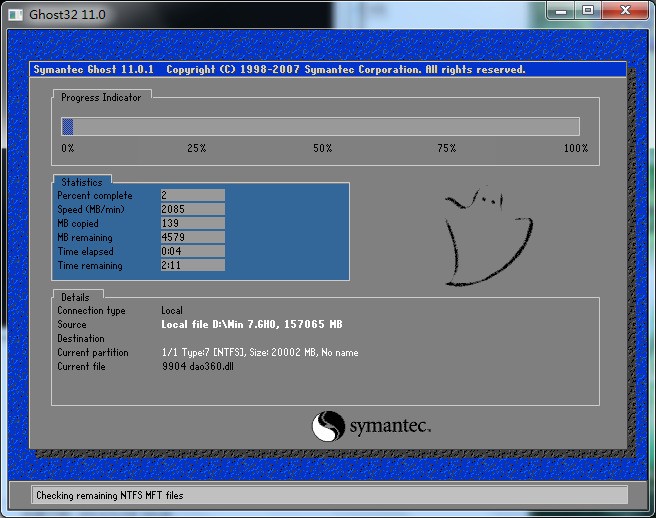
Task: Select the Time elapsed value field
Action: (192, 252)
